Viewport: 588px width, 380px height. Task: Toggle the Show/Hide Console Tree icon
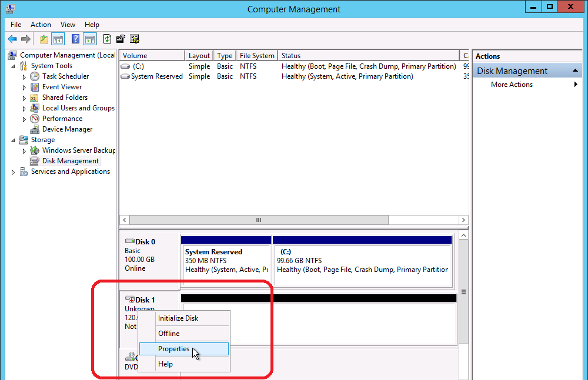click(x=58, y=39)
